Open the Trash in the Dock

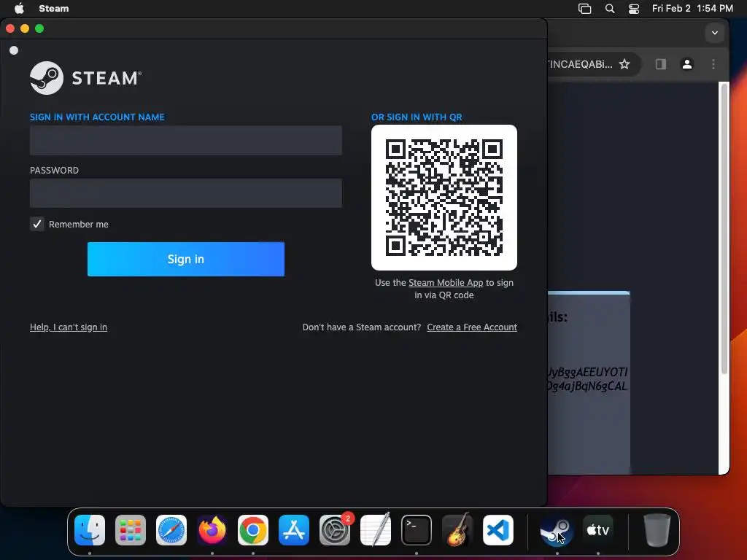tap(657, 530)
